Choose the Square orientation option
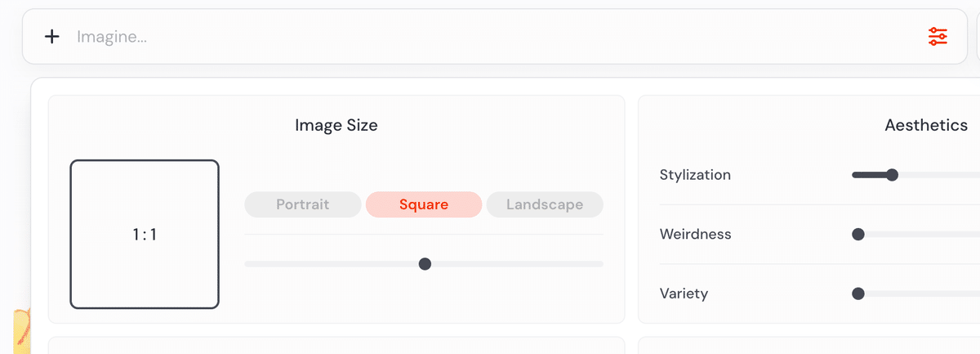 424,204
